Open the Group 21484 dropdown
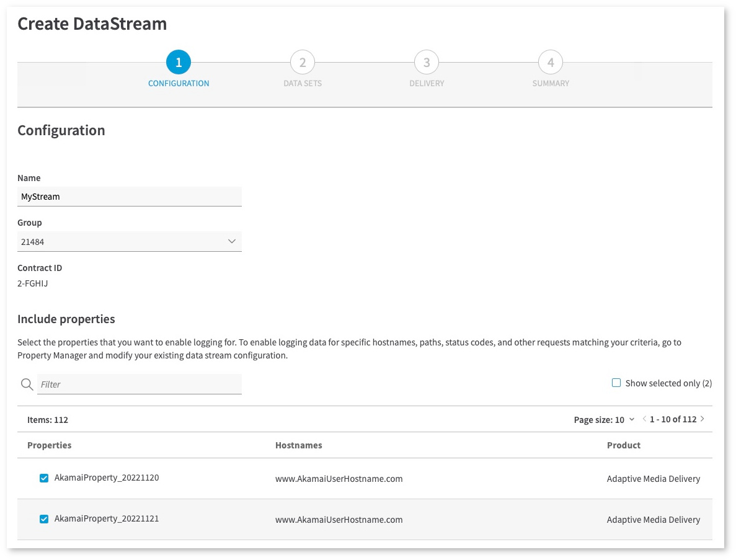 (x=129, y=242)
